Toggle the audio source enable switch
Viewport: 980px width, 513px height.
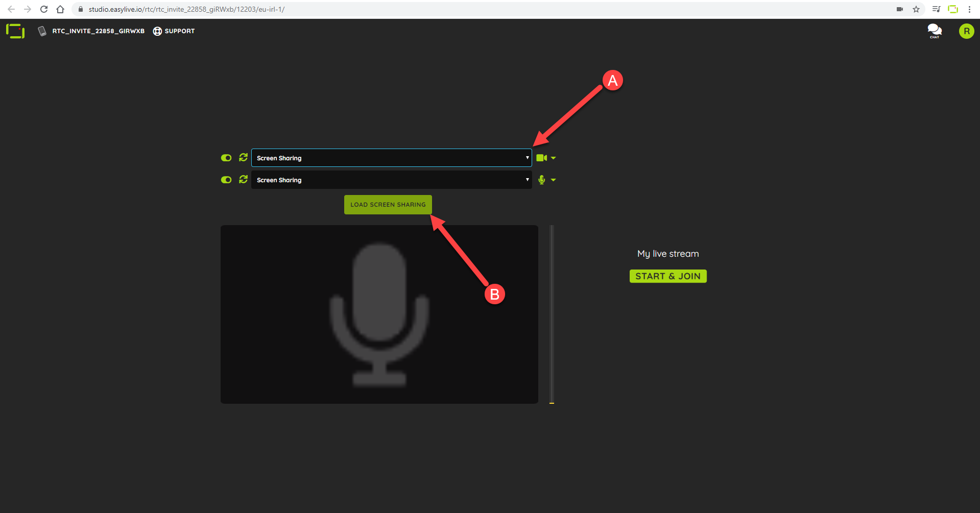click(226, 180)
